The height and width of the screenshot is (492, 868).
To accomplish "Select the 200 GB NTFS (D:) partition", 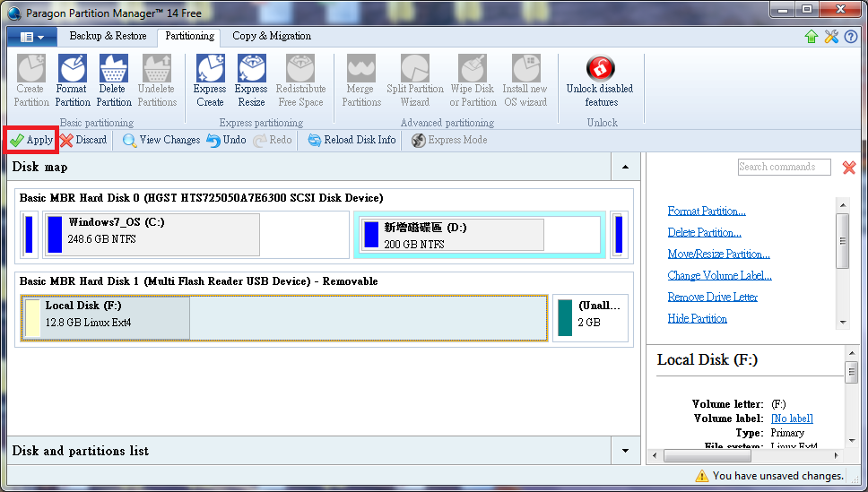I will [x=480, y=235].
